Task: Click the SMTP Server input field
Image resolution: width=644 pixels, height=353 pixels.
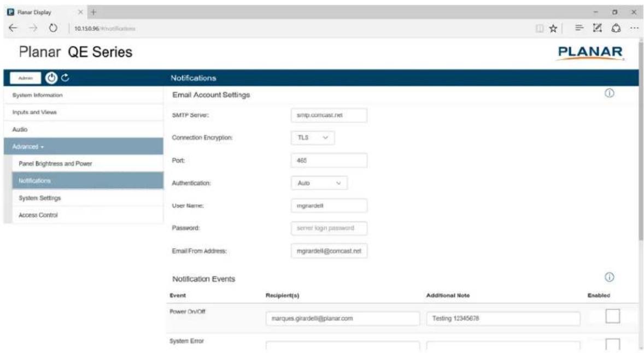Action: [329, 115]
